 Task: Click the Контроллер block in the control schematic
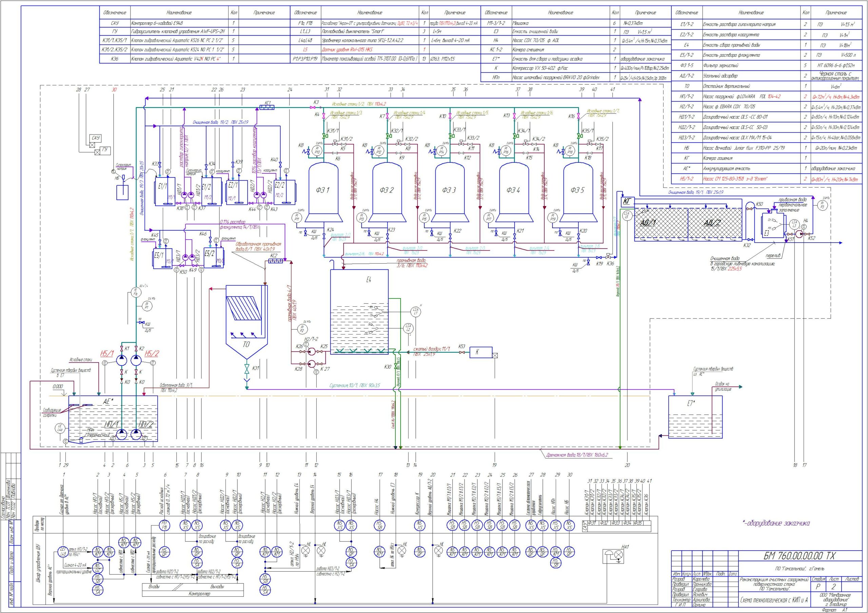[x=193, y=591]
